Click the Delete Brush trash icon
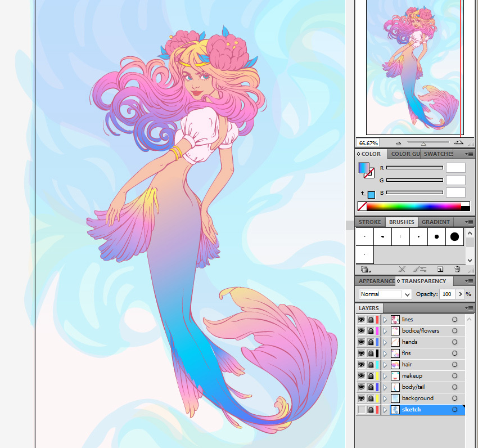Viewport: 478px width, 448px height. (457, 269)
